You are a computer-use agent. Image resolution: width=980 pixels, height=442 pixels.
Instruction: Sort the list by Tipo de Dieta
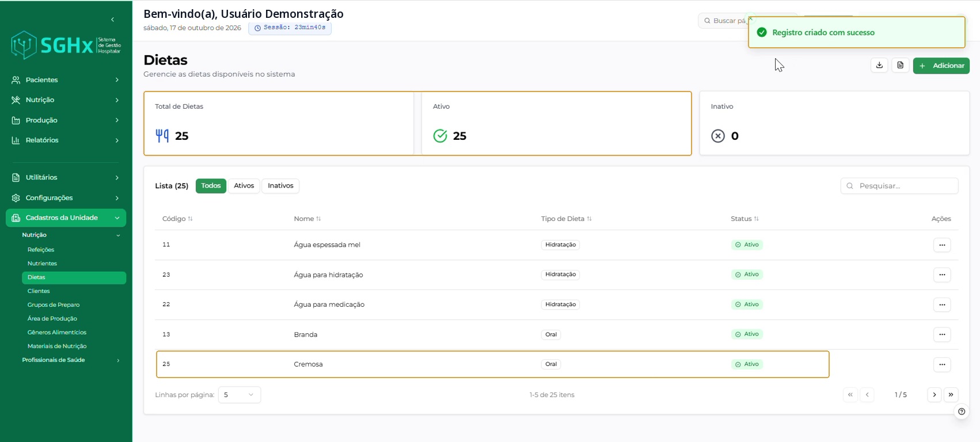[x=567, y=219]
